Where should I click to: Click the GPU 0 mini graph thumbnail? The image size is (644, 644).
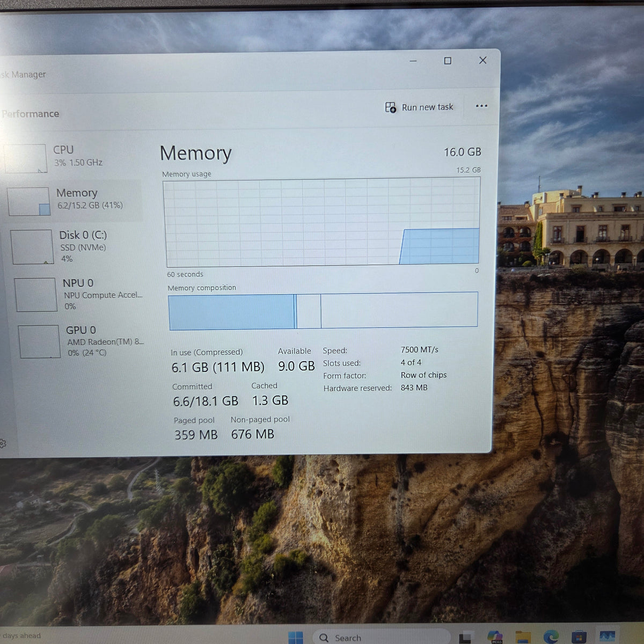(x=39, y=341)
